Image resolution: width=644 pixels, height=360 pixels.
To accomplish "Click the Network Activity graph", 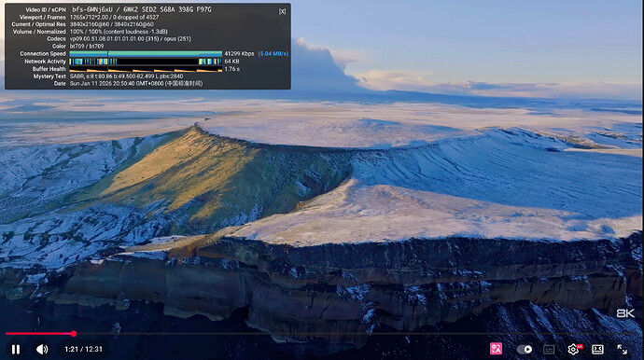I will [x=146, y=62].
